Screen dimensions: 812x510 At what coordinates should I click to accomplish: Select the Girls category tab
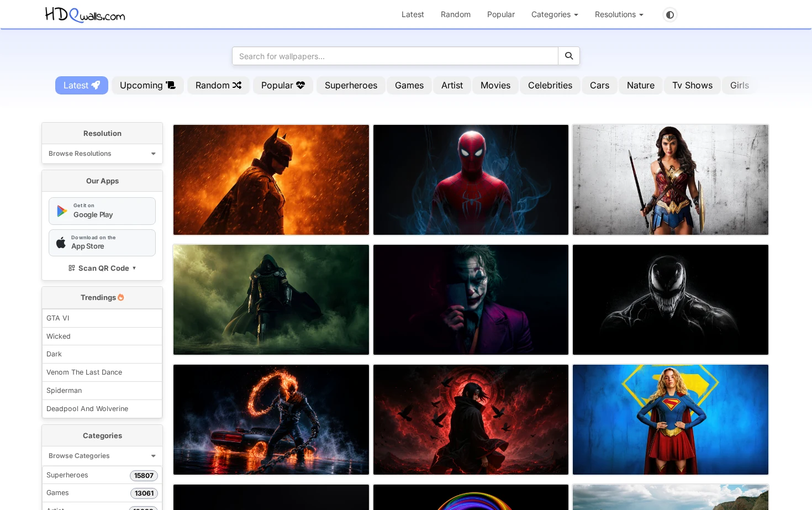tap(739, 85)
